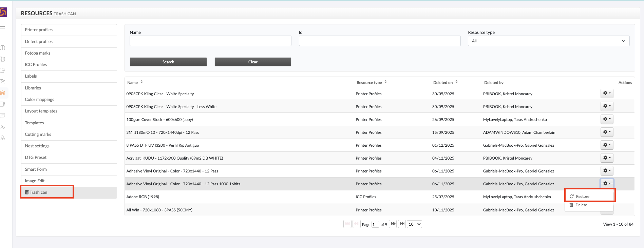Open the hamburger menu in the sidebar
The width and height of the screenshot is (644, 248).
[3, 26]
